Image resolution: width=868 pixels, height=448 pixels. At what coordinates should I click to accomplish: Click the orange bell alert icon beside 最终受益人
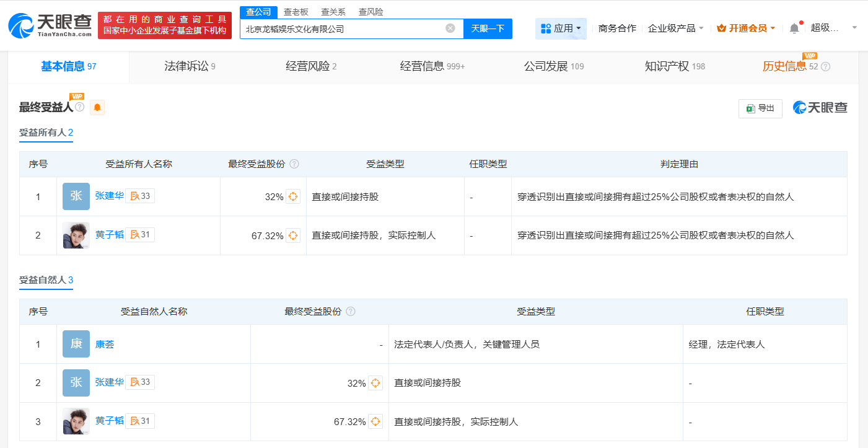pyautogui.click(x=97, y=108)
